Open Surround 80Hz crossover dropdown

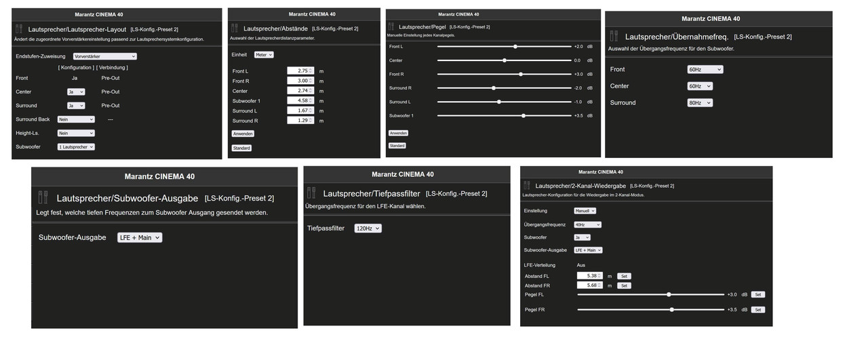(x=700, y=102)
